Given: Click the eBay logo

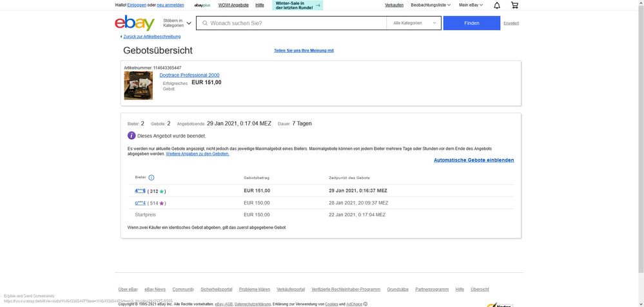Looking at the screenshot, I should pyautogui.click(x=135, y=23).
